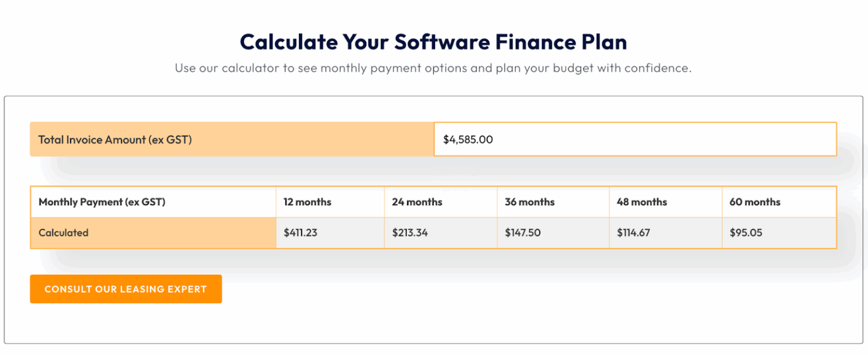Click the $114.67 monthly payment cell
Viewport: 868px width, 356px height.
click(666, 233)
